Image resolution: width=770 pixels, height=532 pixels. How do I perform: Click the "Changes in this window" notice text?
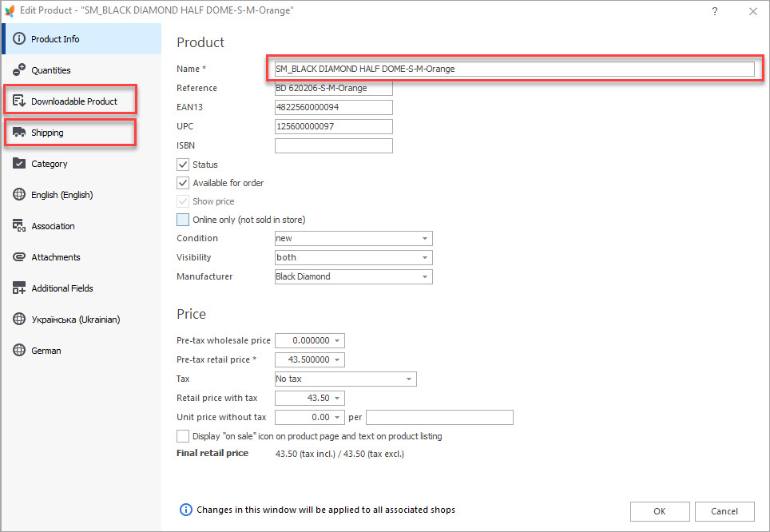pos(326,510)
